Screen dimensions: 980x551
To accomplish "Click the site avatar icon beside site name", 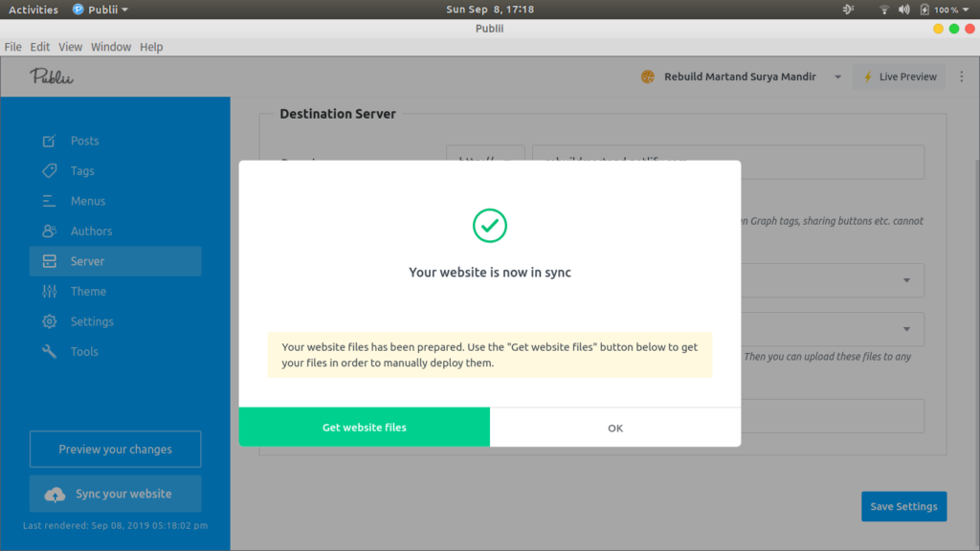I will tap(648, 77).
